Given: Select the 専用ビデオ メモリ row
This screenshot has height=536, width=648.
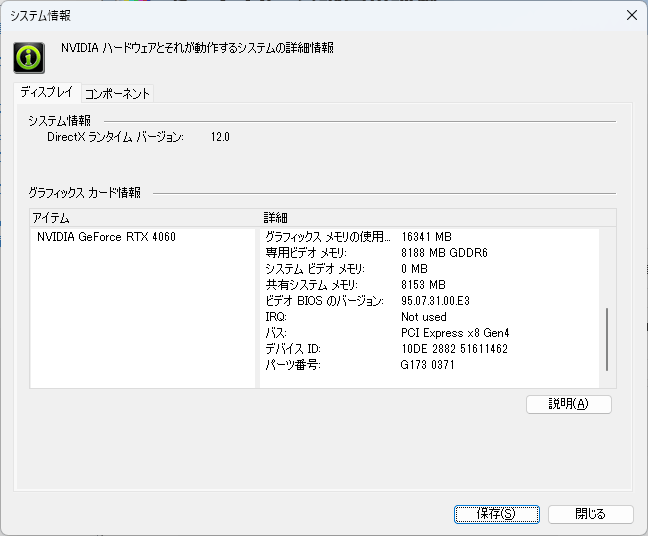Looking at the screenshot, I should pos(429,253).
